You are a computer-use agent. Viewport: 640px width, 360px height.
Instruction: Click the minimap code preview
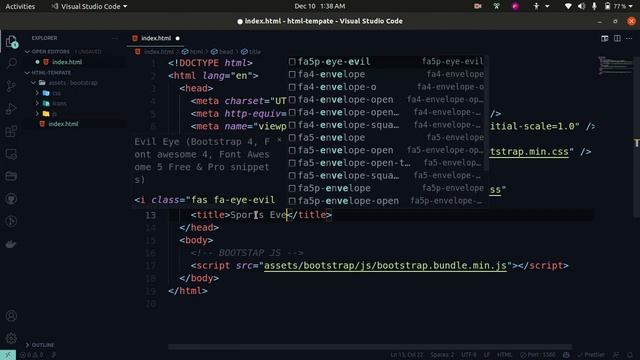tap(615, 65)
